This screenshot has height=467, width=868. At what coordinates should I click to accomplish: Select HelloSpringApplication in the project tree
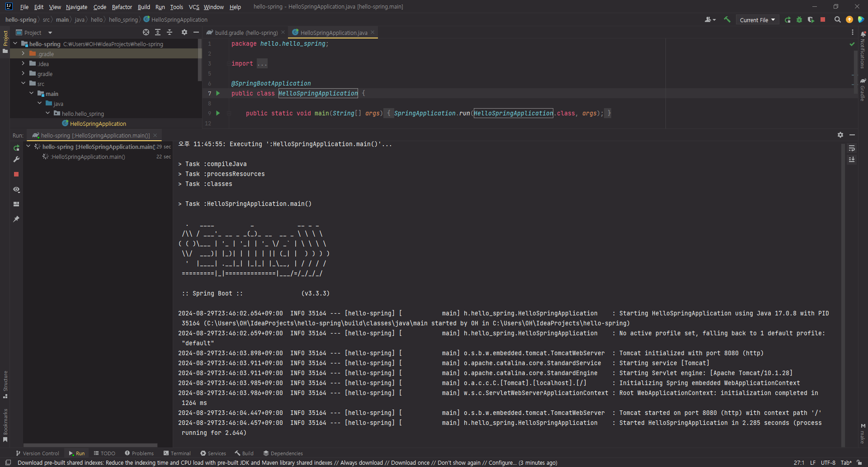(x=98, y=124)
